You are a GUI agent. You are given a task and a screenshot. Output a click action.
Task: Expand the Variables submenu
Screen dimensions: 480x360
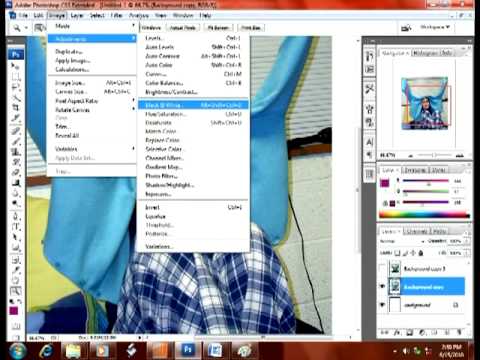click(x=93, y=149)
